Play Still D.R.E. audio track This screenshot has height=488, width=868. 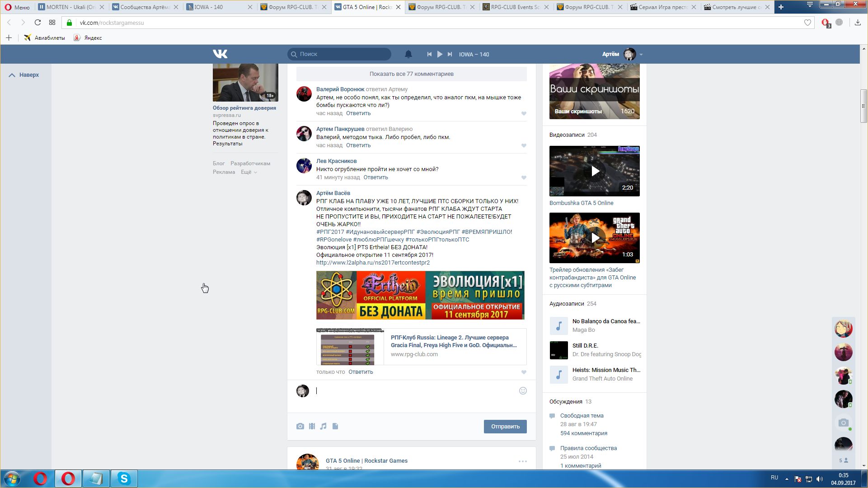tap(558, 350)
